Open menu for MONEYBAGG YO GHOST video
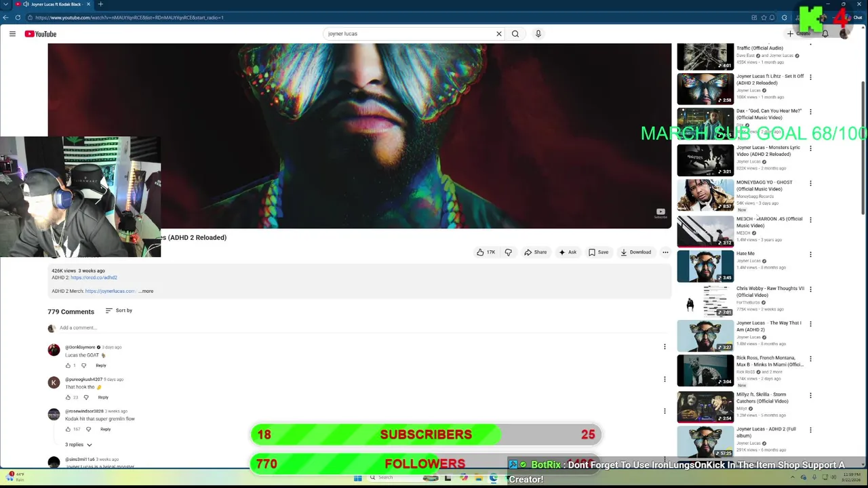This screenshot has width=868, height=488. (810, 183)
